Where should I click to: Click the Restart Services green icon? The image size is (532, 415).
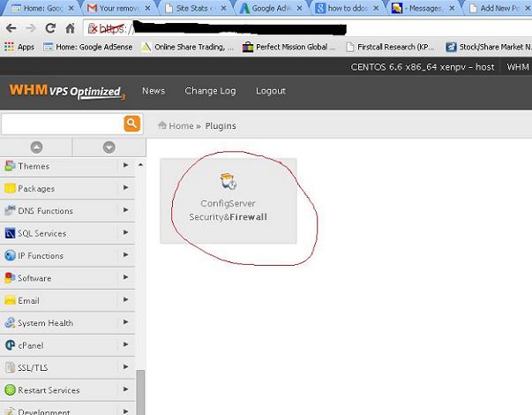tap(10, 390)
